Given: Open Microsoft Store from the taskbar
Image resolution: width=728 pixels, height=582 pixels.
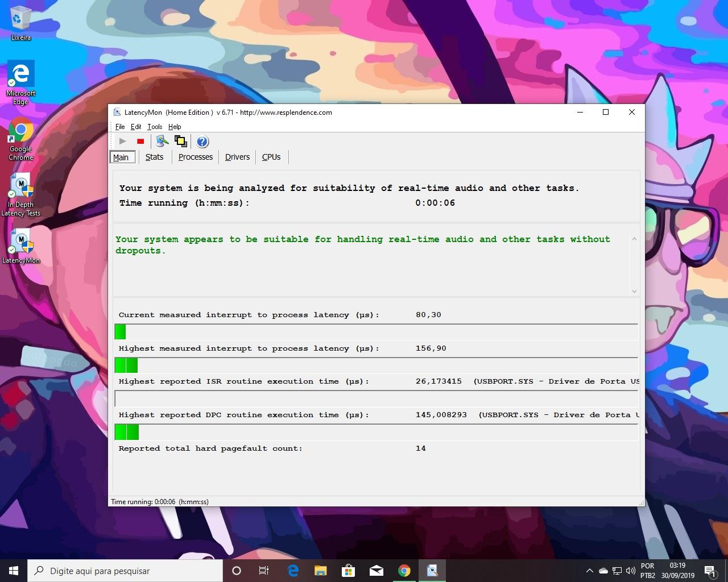Looking at the screenshot, I should [349, 571].
